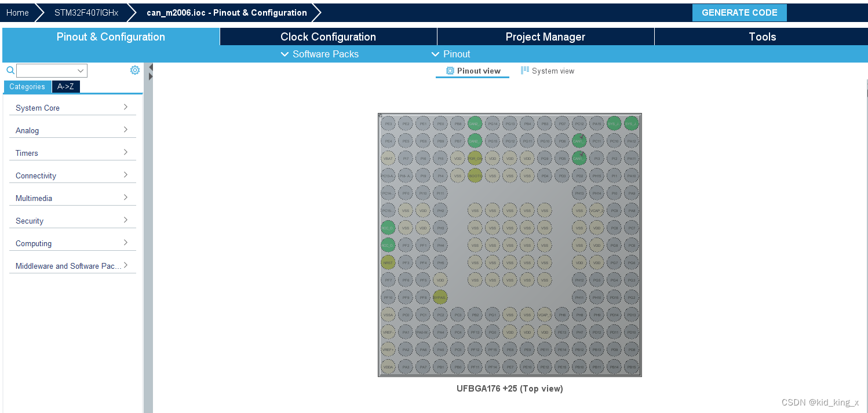Select the VSSA pin
868x413 pixels.
(x=388, y=315)
